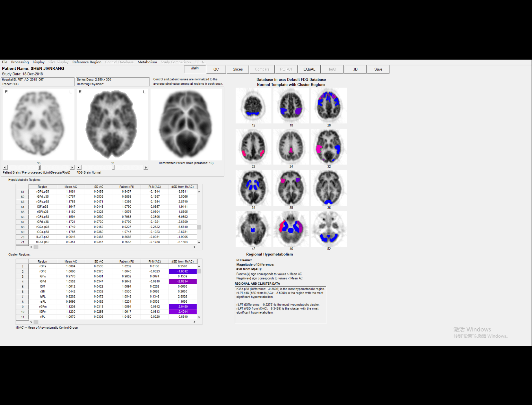Open the File menu
This screenshot has width=532, height=405.
pyautogui.click(x=4, y=62)
